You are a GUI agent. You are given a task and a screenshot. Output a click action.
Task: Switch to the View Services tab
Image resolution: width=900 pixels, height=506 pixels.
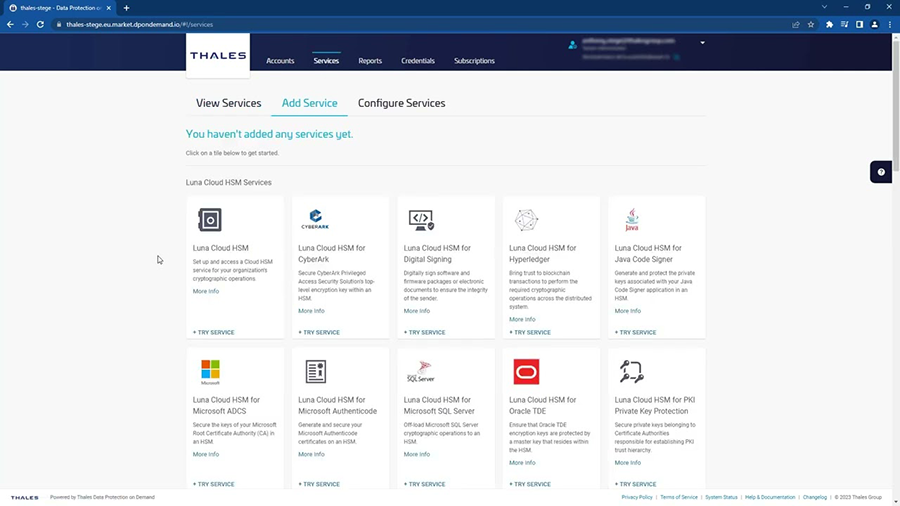coord(228,103)
